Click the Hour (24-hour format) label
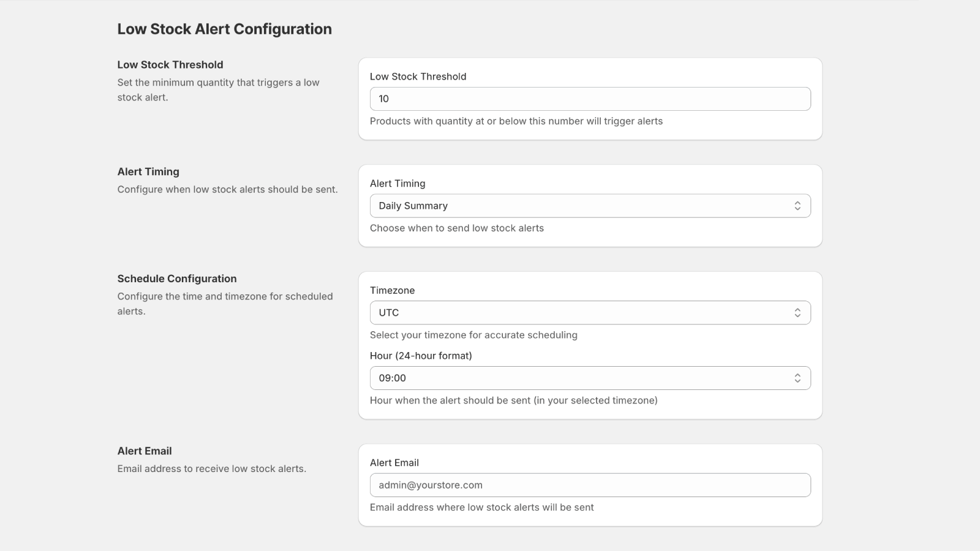This screenshot has height=551, width=980. (x=420, y=356)
